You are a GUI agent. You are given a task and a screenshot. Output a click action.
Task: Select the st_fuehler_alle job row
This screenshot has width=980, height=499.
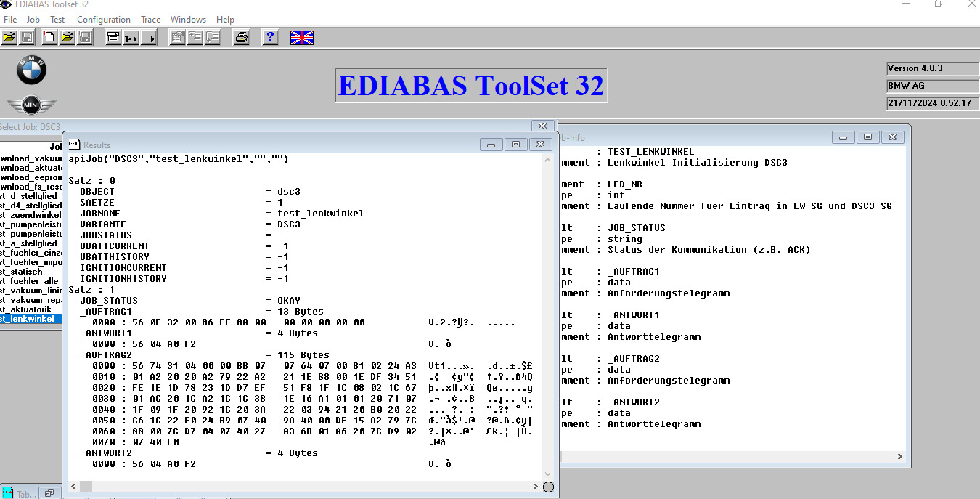(31, 281)
